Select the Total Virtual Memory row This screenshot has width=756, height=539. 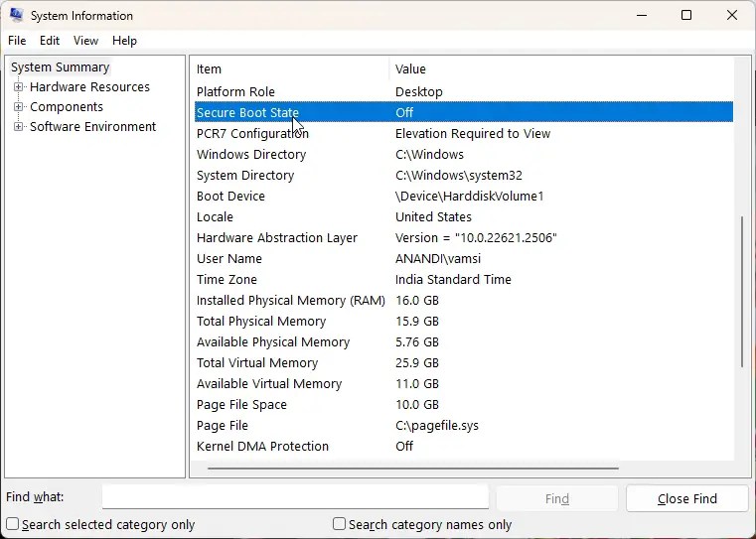[464, 362]
